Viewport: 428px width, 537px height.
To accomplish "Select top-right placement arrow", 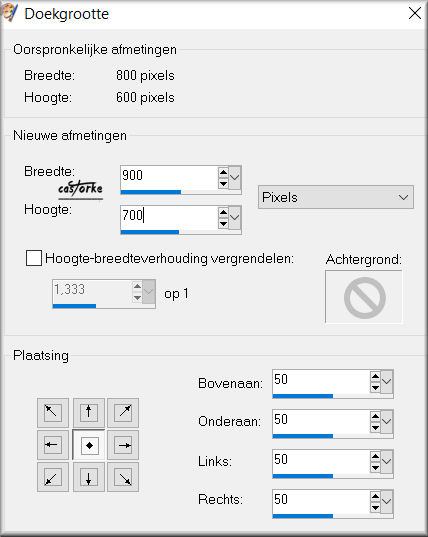I will [123, 412].
